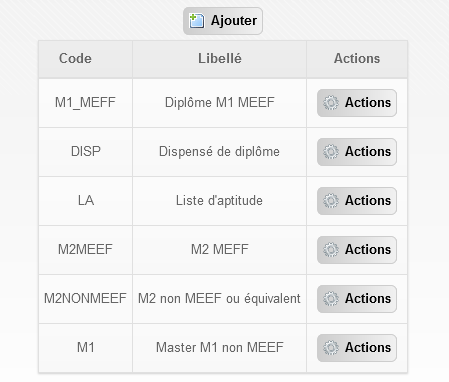Select the Liste d'aptitude label cell
This screenshot has height=382, width=449.
point(219,201)
